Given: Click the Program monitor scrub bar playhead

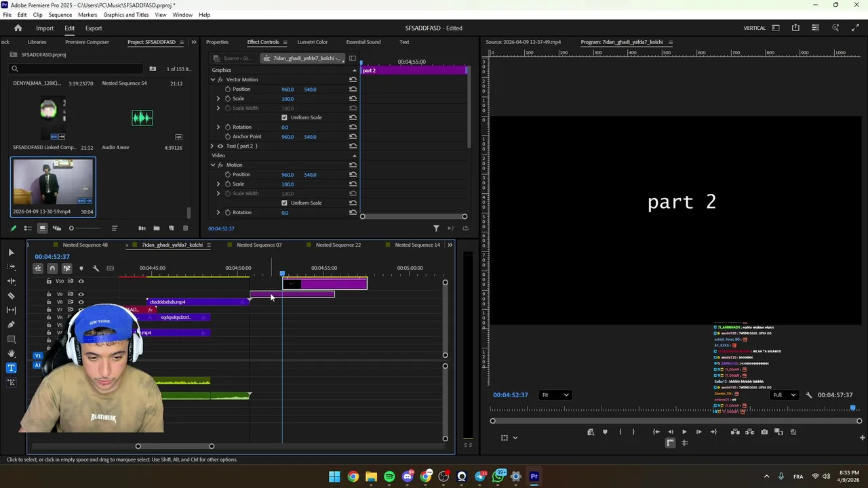Looking at the screenshot, I should tap(853, 408).
